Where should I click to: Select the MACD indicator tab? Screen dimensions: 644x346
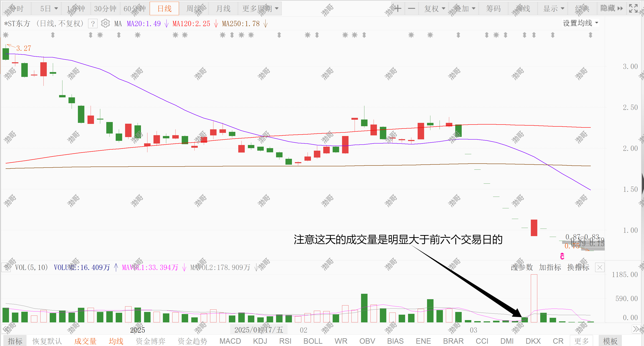pyautogui.click(x=230, y=341)
